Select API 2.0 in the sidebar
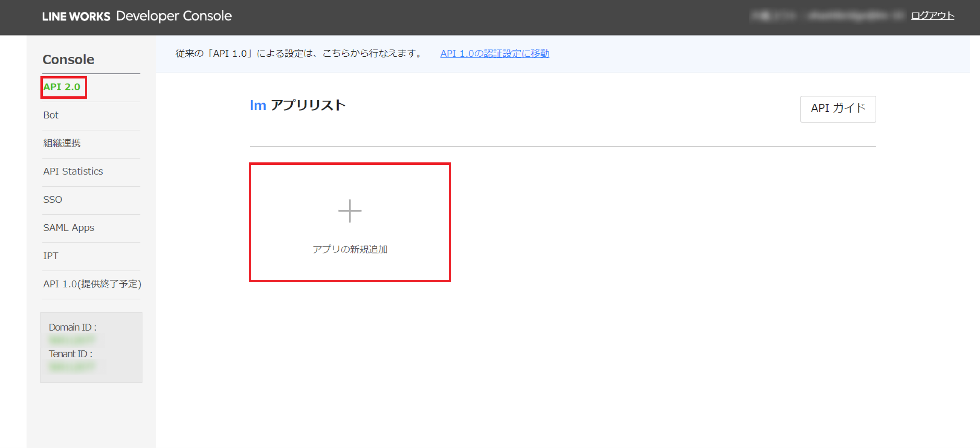This screenshot has width=980, height=448. click(62, 87)
